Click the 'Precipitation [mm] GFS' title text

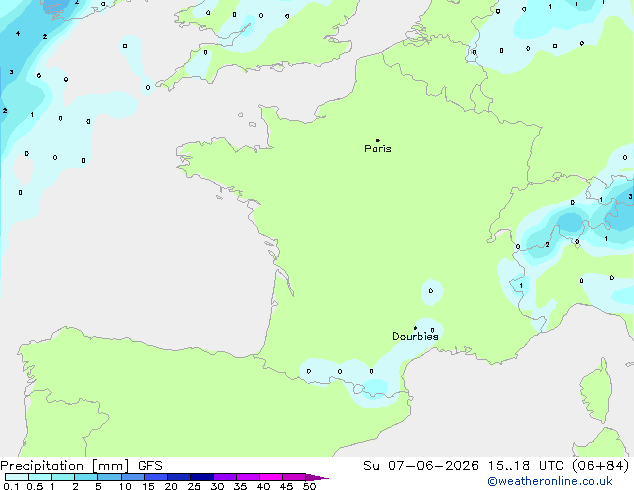click(x=81, y=466)
